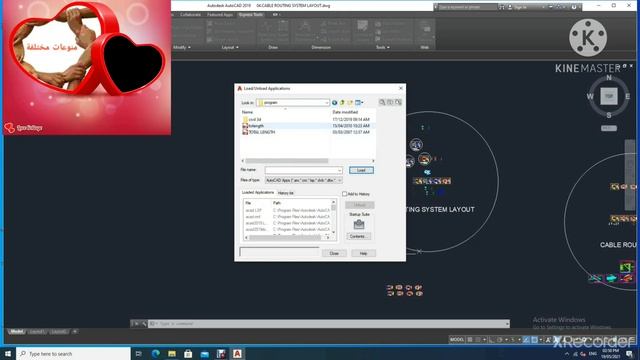Switch to the Model layout tab
Image resolution: width=640 pixels, height=360 pixels.
(17, 331)
